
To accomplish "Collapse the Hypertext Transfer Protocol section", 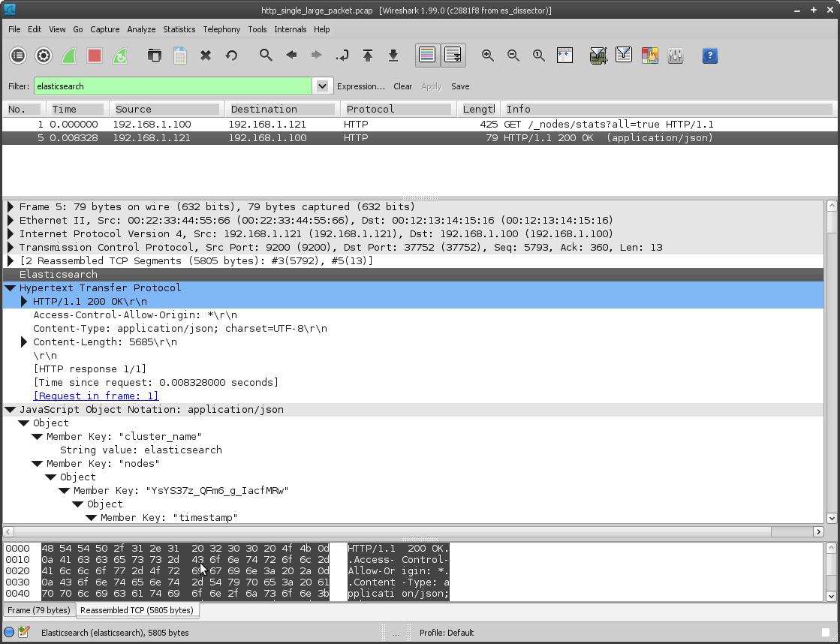I will (x=11, y=288).
